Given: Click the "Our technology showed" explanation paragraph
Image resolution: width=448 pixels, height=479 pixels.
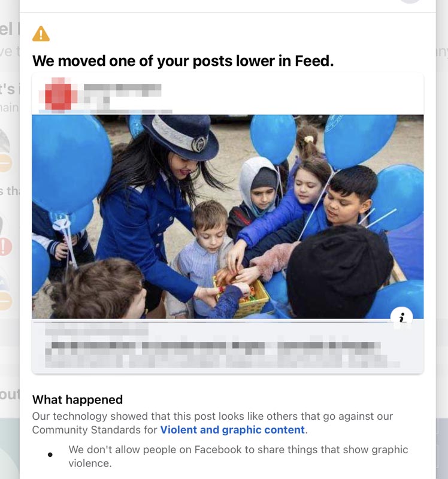Looking at the screenshot, I should coord(212,416).
